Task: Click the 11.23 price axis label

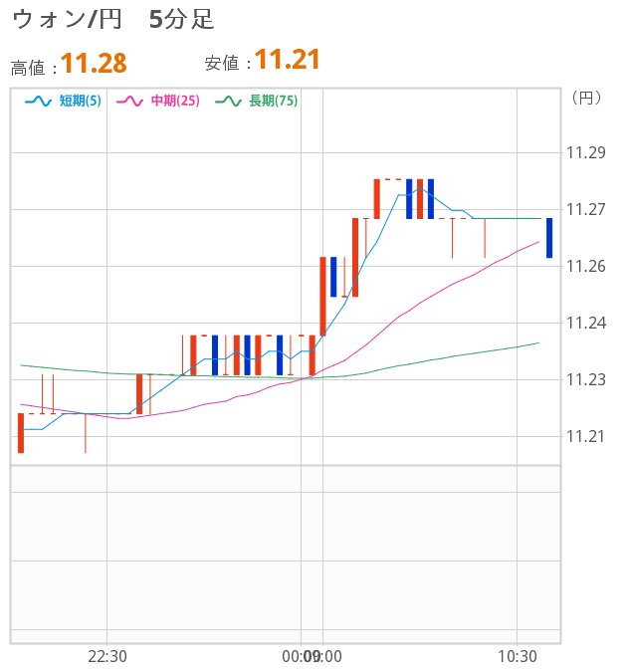Action: [x=586, y=379]
